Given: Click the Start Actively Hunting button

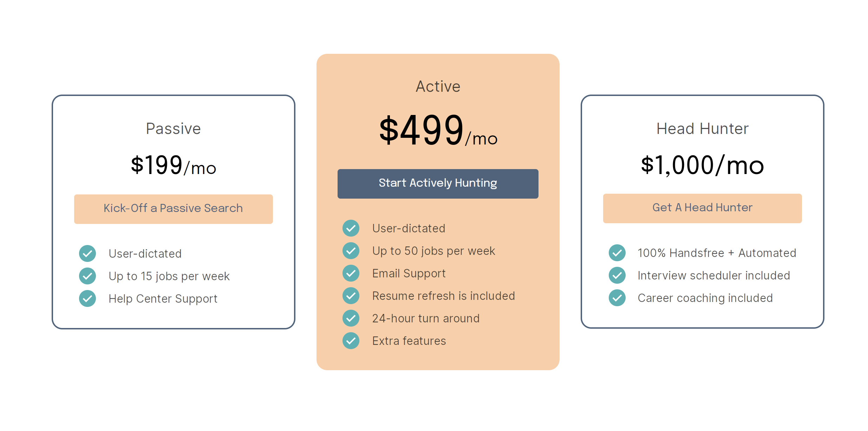Looking at the screenshot, I should click(438, 184).
